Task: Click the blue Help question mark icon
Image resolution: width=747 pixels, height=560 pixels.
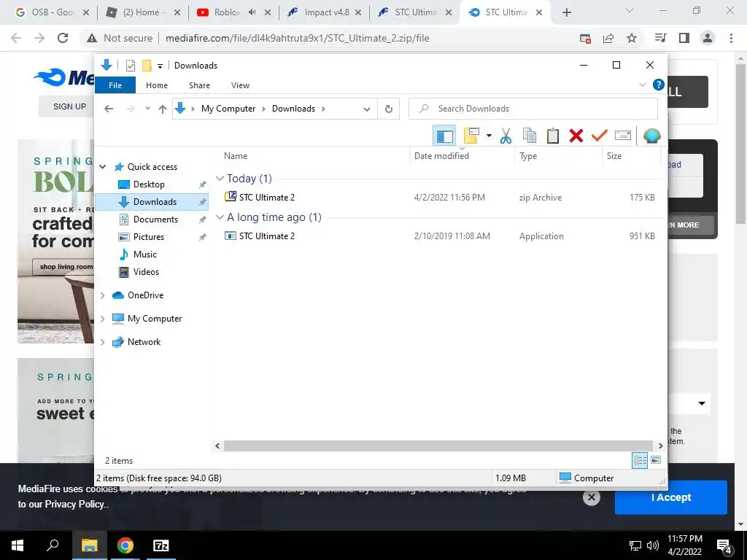Action: tap(659, 85)
